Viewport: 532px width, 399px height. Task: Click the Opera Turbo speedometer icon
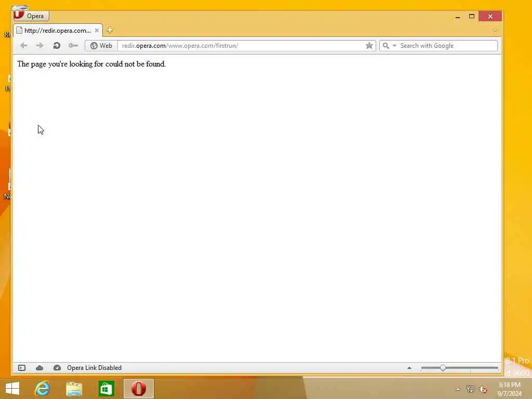pyautogui.click(x=57, y=368)
